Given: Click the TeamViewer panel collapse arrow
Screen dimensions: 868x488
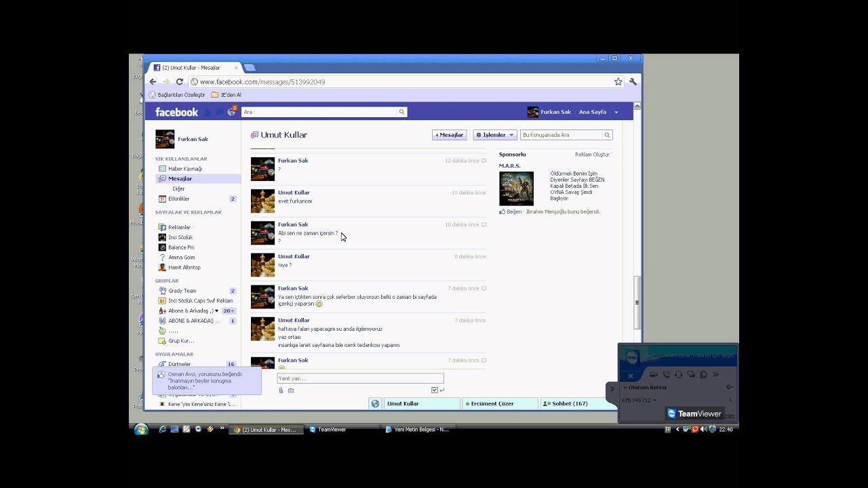Looking at the screenshot, I should click(612, 388).
